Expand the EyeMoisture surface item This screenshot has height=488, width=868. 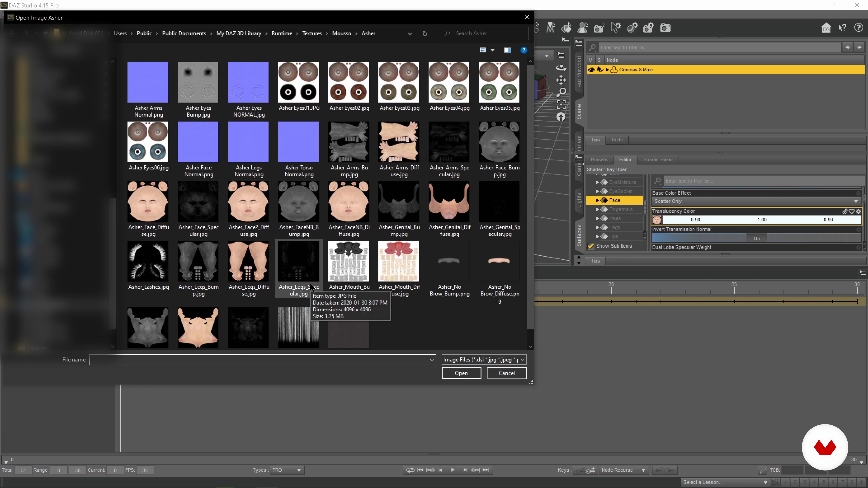[597, 182]
